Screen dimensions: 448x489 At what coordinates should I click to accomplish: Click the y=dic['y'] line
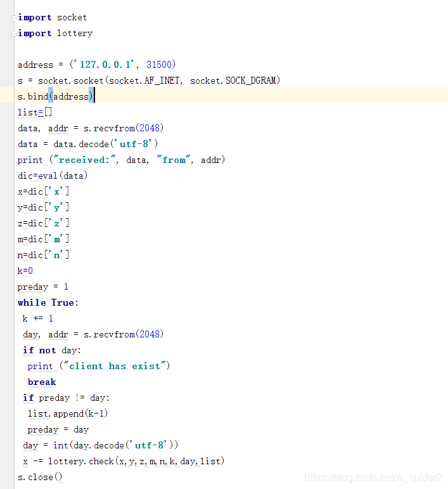pos(43,207)
